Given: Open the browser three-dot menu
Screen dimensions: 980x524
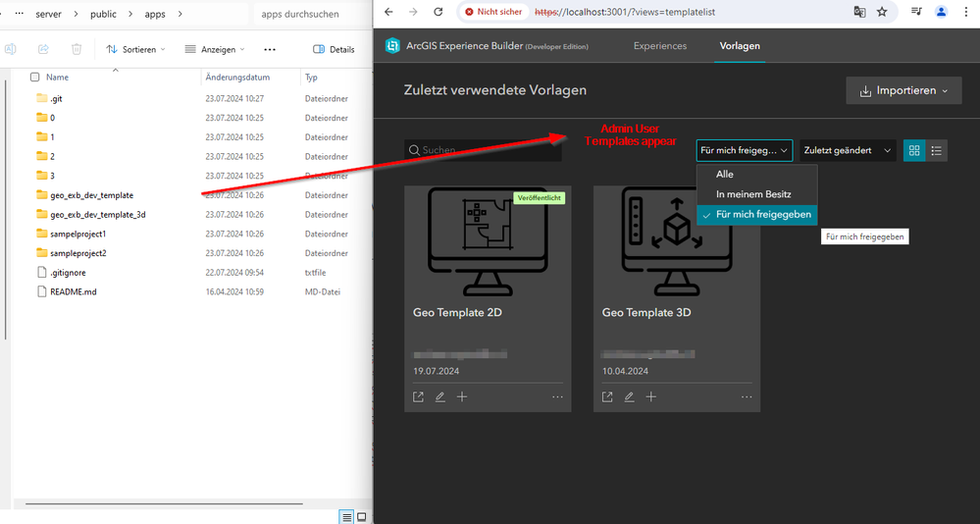Looking at the screenshot, I should click(x=966, y=12).
